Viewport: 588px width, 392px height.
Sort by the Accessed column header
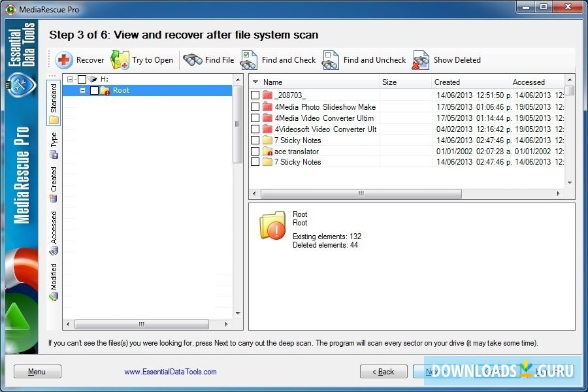click(x=537, y=82)
